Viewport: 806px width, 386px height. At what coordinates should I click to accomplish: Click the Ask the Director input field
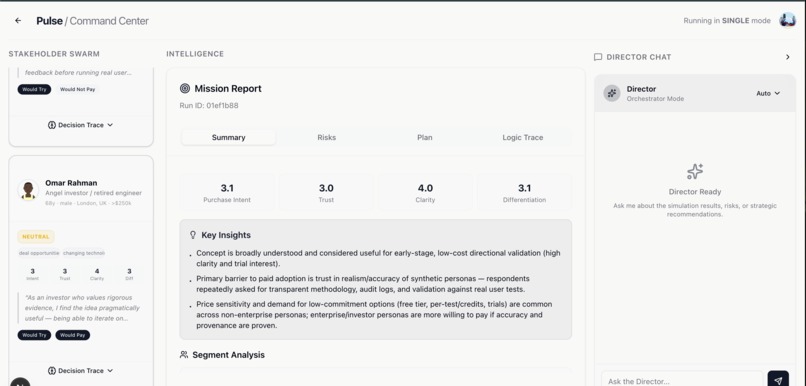[682, 381]
